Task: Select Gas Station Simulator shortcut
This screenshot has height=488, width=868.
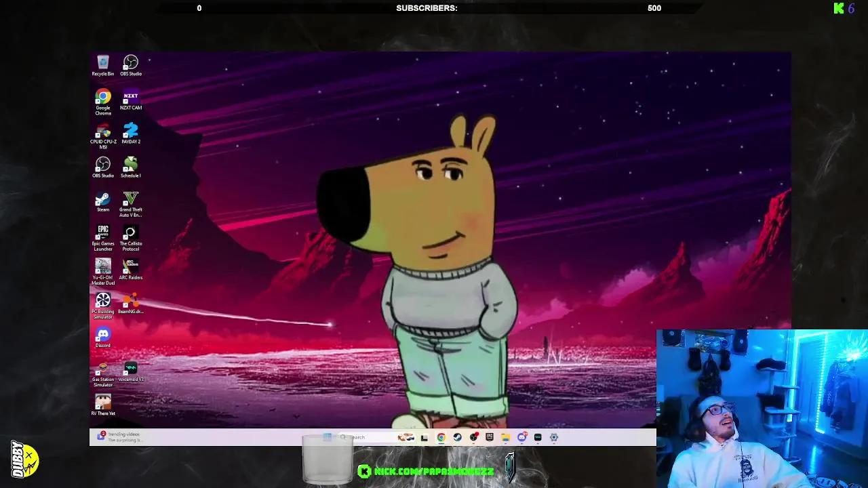Action: pos(103,374)
